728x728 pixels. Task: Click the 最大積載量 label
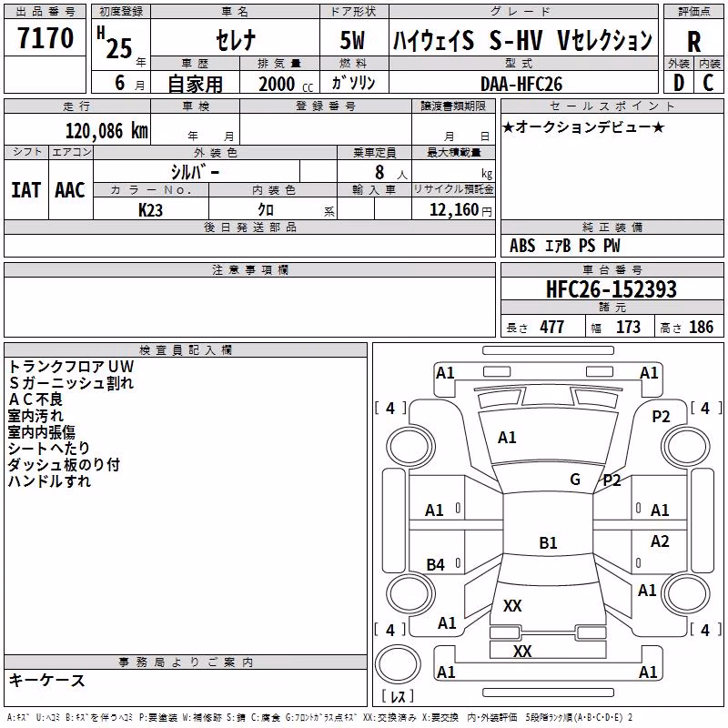[453, 153]
